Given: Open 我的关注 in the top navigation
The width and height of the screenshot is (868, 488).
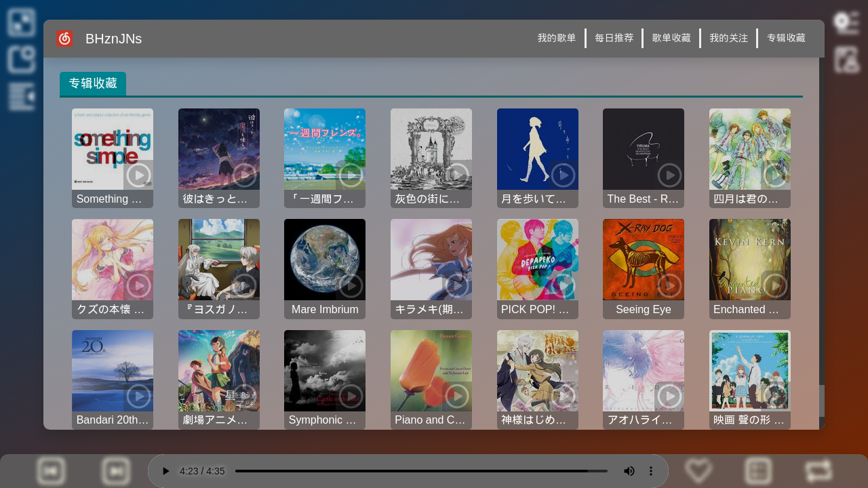Looking at the screenshot, I should [x=729, y=38].
